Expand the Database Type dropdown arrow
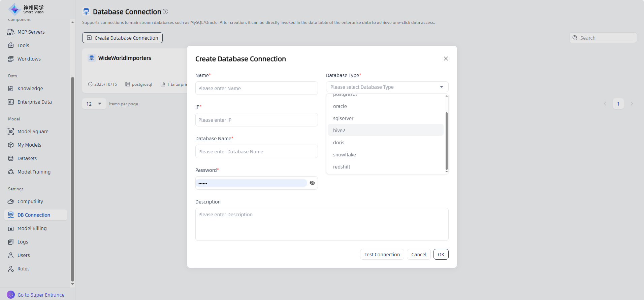Viewport: 644px width, 300px height. pos(441,87)
